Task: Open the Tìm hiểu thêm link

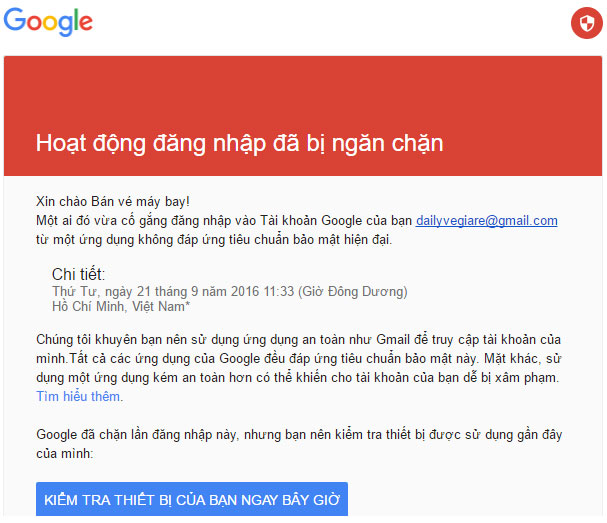Action: [x=78, y=396]
